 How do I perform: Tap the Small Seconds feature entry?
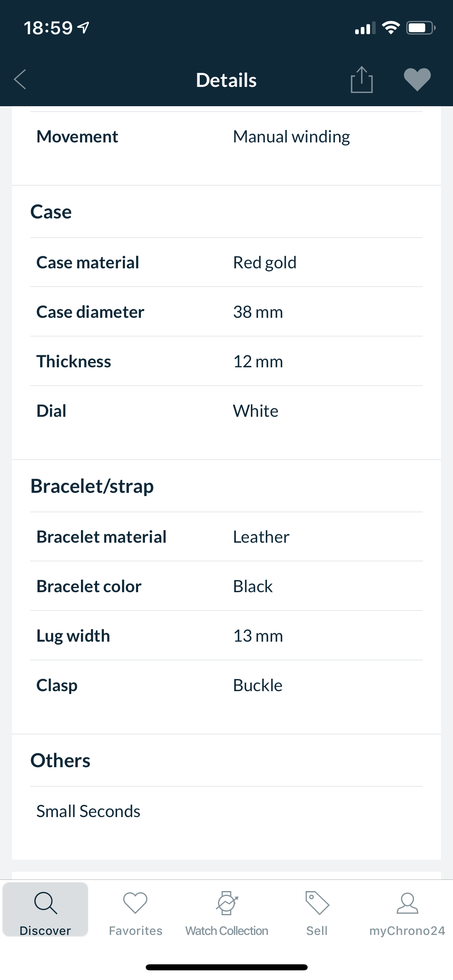89,811
